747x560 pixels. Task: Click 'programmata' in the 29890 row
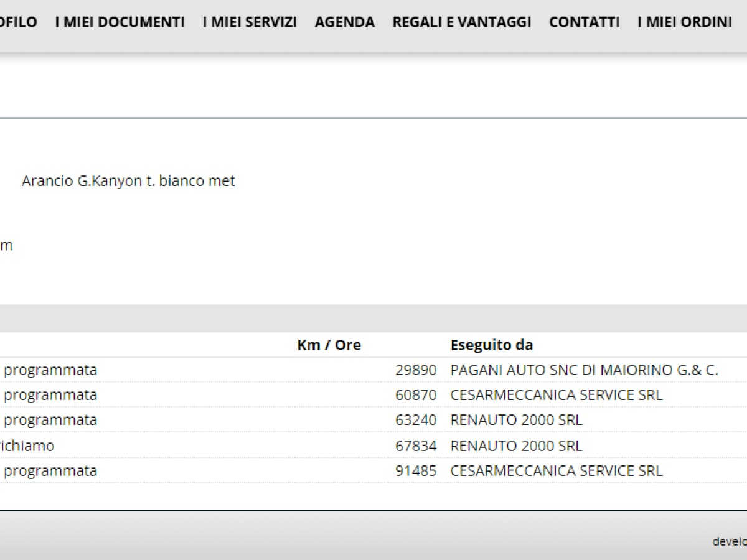click(50, 371)
